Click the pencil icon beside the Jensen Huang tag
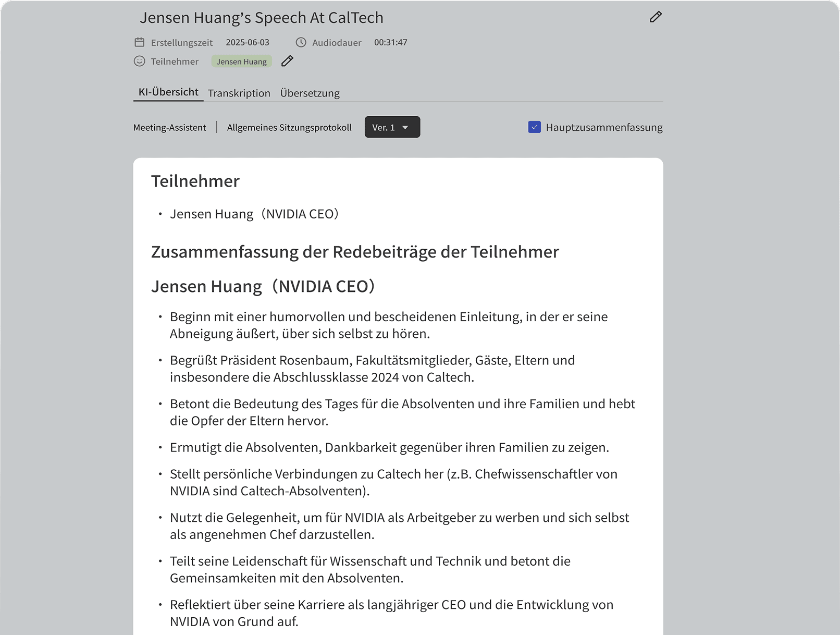This screenshot has height=635, width=840. click(x=287, y=61)
